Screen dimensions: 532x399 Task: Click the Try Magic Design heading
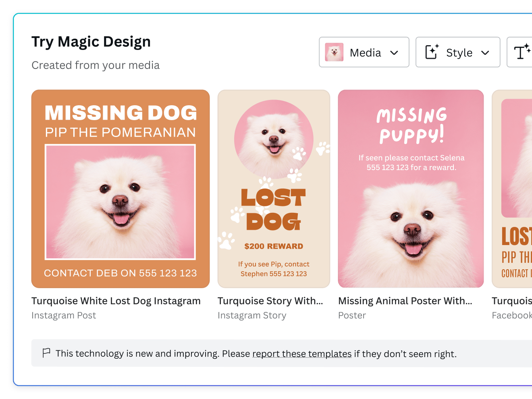pyautogui.click(x=91, y=41)
